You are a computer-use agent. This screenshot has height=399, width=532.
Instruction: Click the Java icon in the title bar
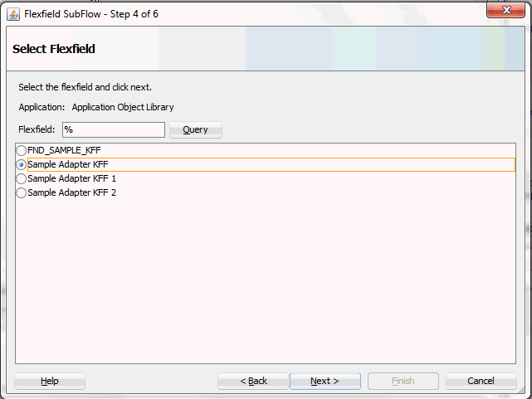coord(13,14)
